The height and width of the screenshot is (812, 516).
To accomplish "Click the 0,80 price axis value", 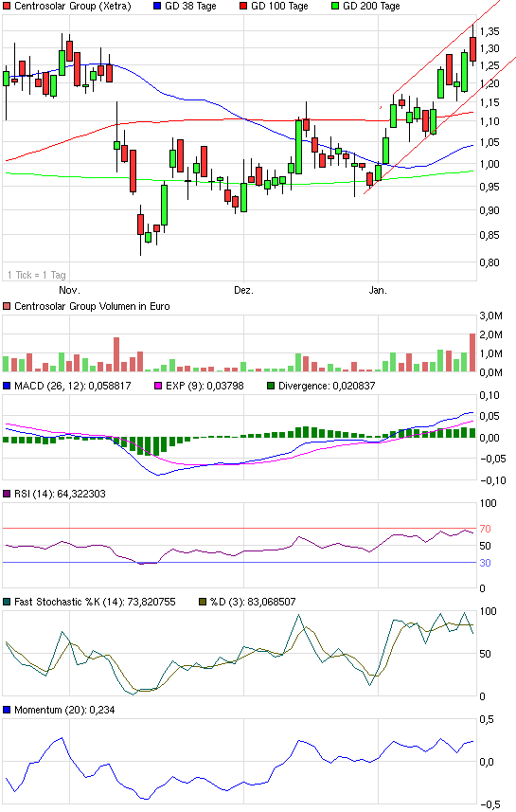I will (x=489, y=262).
